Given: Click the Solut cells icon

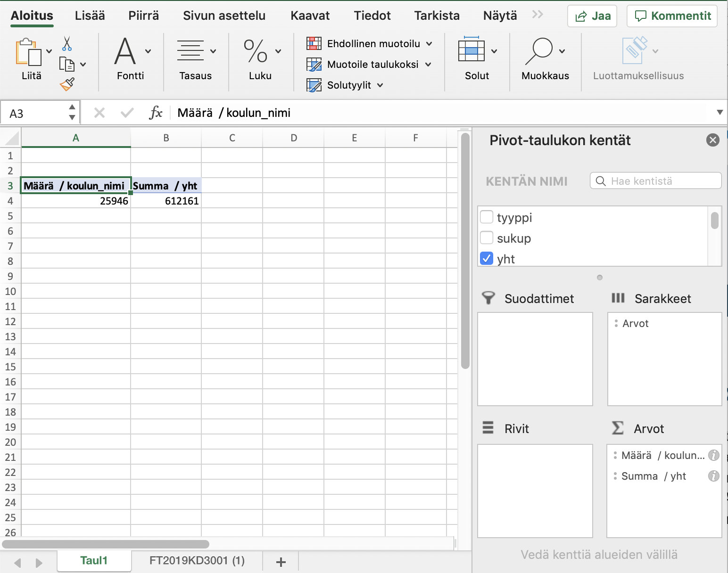Looking at the screenshot, I should point(471,50).
